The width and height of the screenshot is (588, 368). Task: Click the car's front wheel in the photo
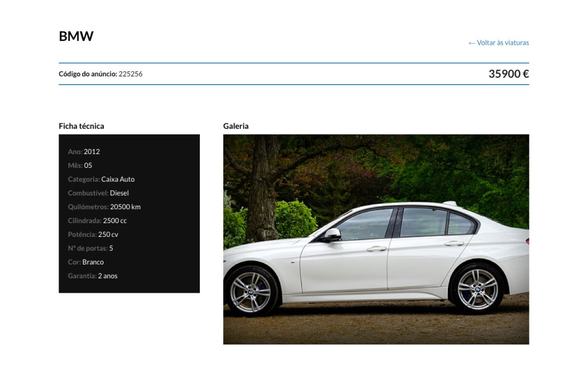tap(251, 292)
